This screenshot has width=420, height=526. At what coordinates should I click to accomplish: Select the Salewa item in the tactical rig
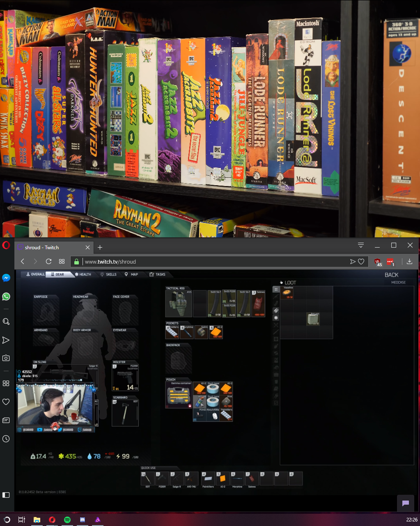tap(258, 303)
